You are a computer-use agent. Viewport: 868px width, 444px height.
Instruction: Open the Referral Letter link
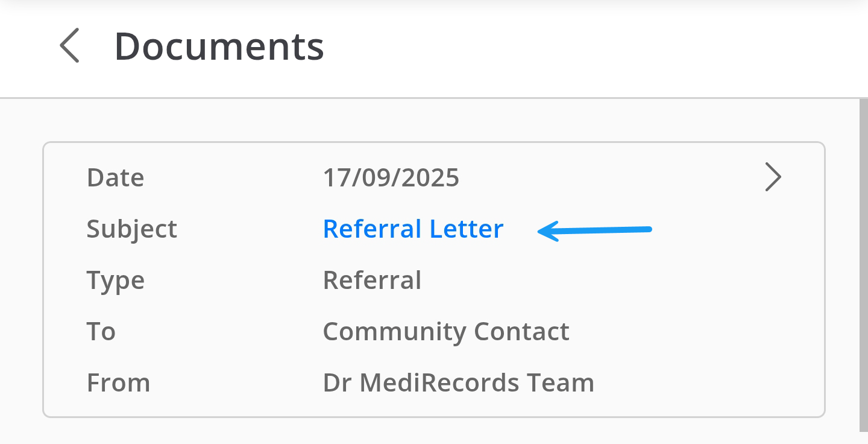click(413, 229)
